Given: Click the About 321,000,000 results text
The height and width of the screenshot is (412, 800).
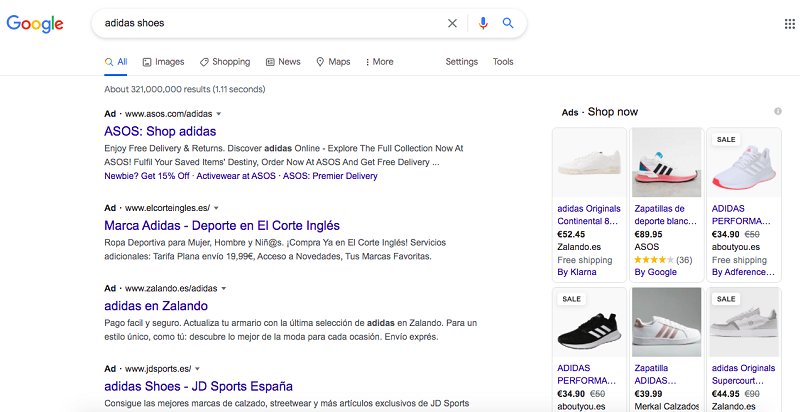Looking at the screenshot, I should [185, 89].
